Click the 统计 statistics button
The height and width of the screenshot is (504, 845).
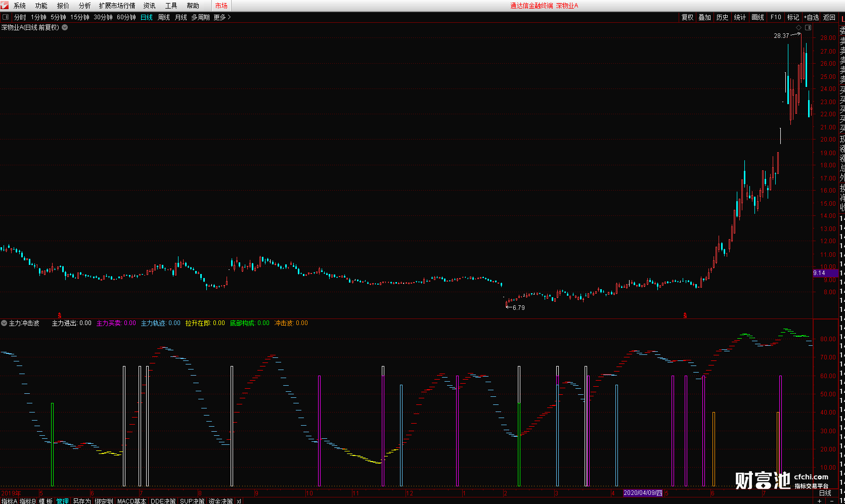pos(740,17)
